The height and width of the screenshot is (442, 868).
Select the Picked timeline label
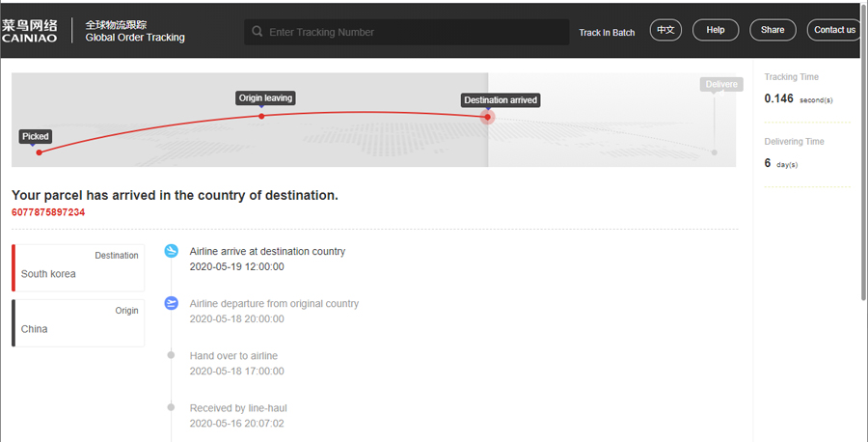pos(36,136)
